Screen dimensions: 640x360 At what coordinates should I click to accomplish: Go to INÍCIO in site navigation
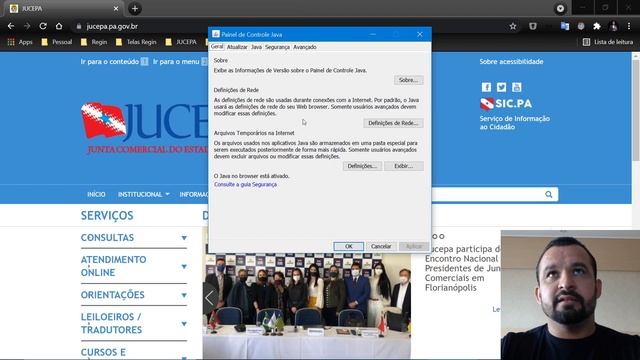(x=96, y=194)
